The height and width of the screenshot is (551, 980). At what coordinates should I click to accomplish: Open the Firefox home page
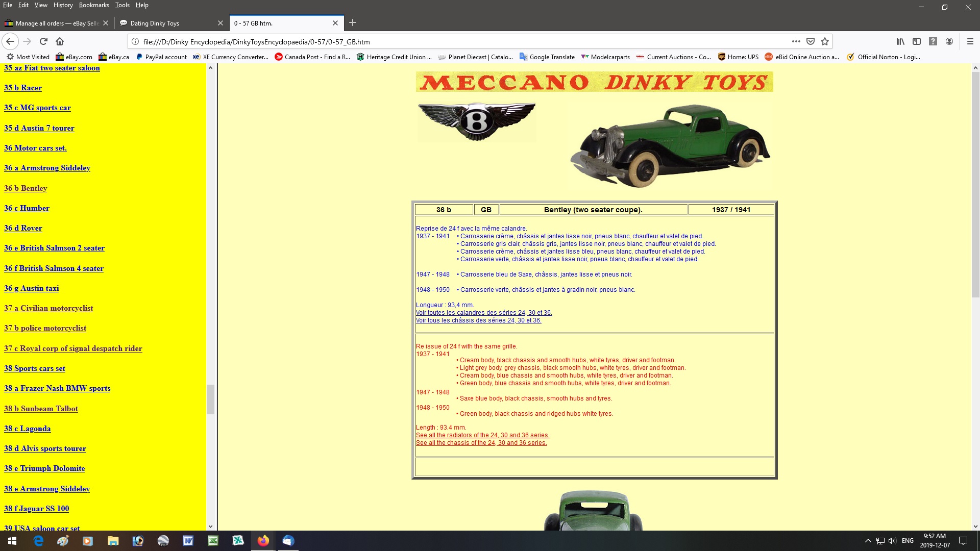60,41
